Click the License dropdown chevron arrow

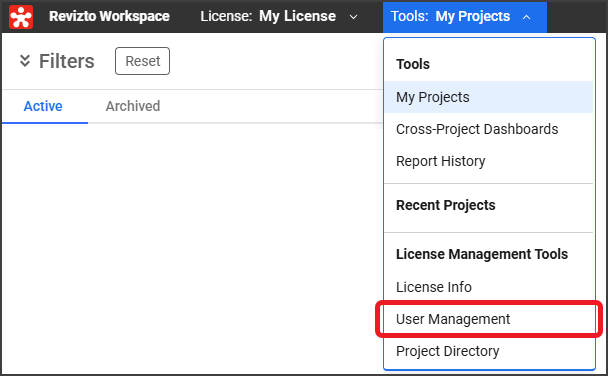pos(353,17)
